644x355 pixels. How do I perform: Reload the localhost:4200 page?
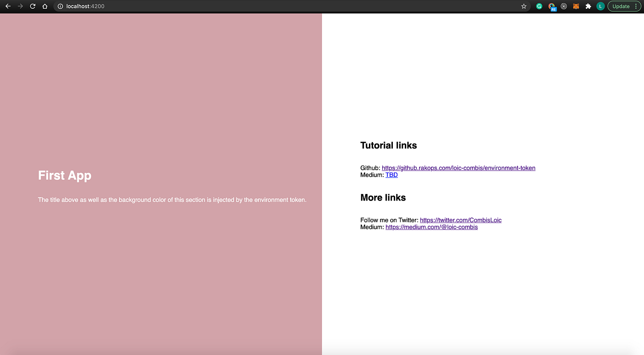(x=32, y=6)
